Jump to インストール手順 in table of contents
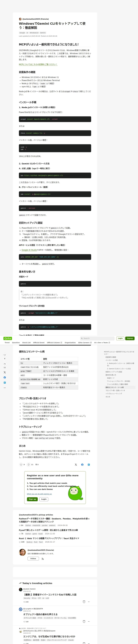The height and width of the screenshot is (644, 138). (x=111, y=360)
